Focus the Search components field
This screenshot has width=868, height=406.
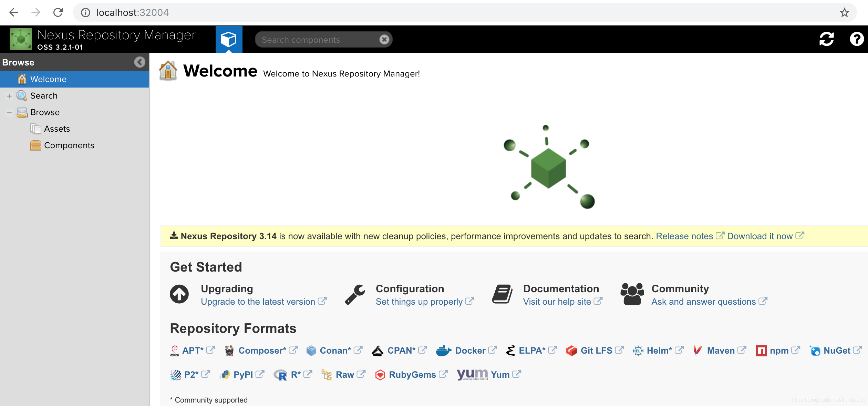pos(317,40)
